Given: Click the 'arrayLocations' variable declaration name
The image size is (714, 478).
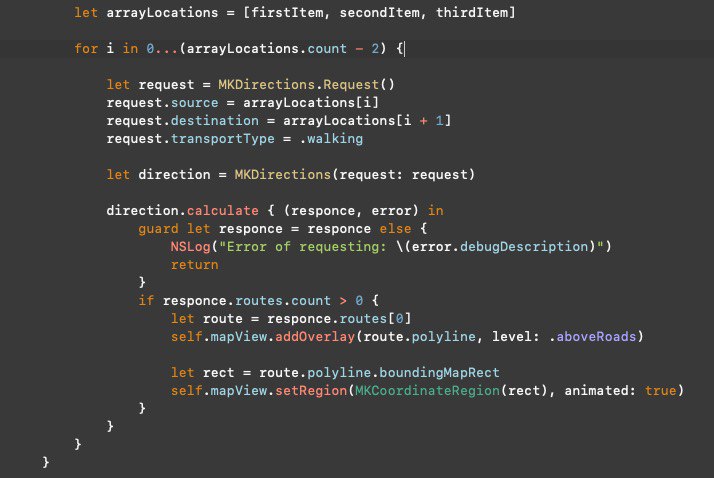Looking at the screenshot, I should [x=162, y=13].
